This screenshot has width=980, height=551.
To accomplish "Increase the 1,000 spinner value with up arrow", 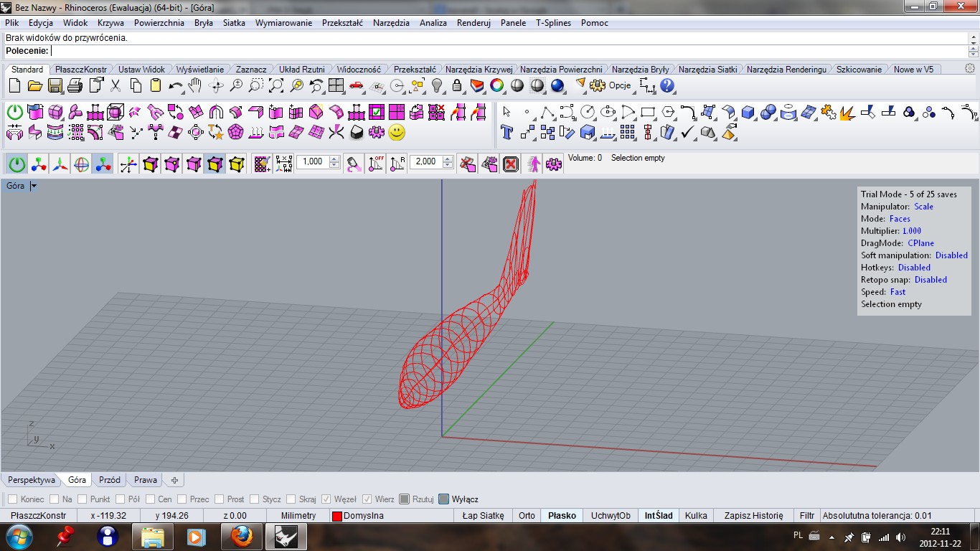I will [334, 159].
